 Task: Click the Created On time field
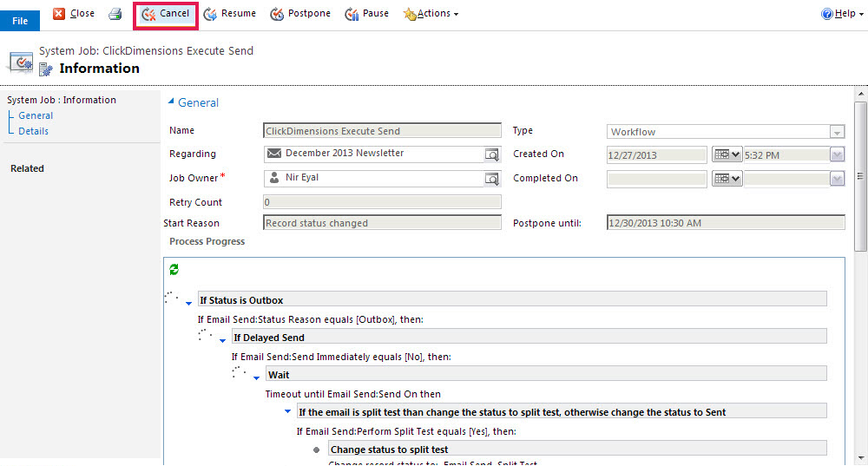coord(786,155)
